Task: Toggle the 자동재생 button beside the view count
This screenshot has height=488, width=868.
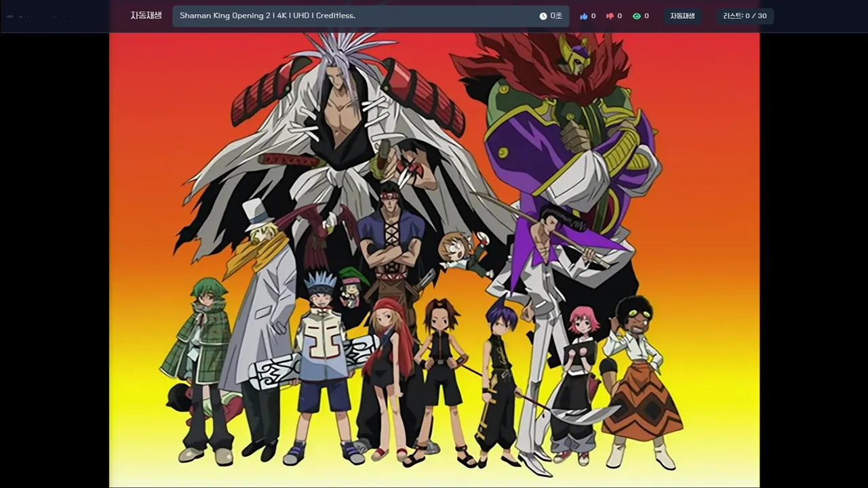Action: pos(683,16)
